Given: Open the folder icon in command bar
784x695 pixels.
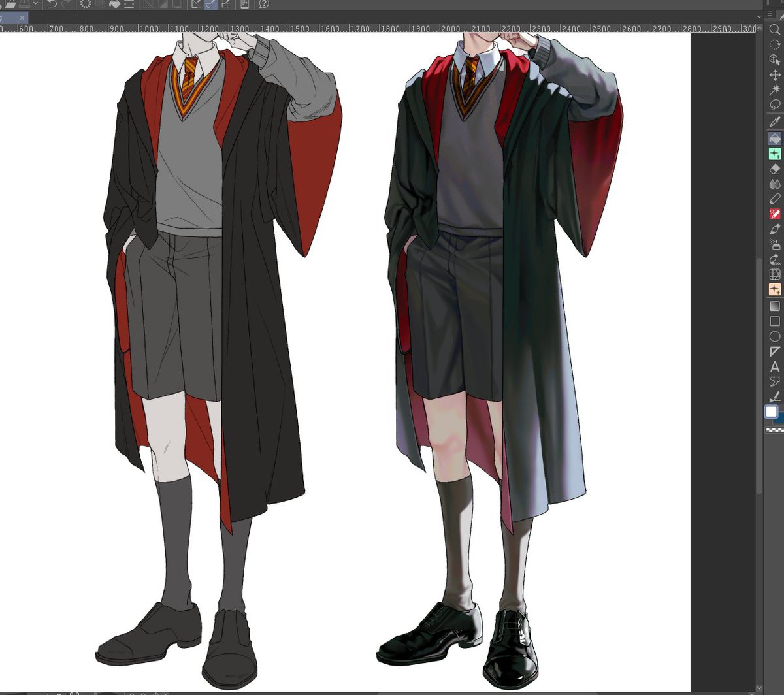Looking at the screenshot, I should pyautogui.click(x=10, y=4).
